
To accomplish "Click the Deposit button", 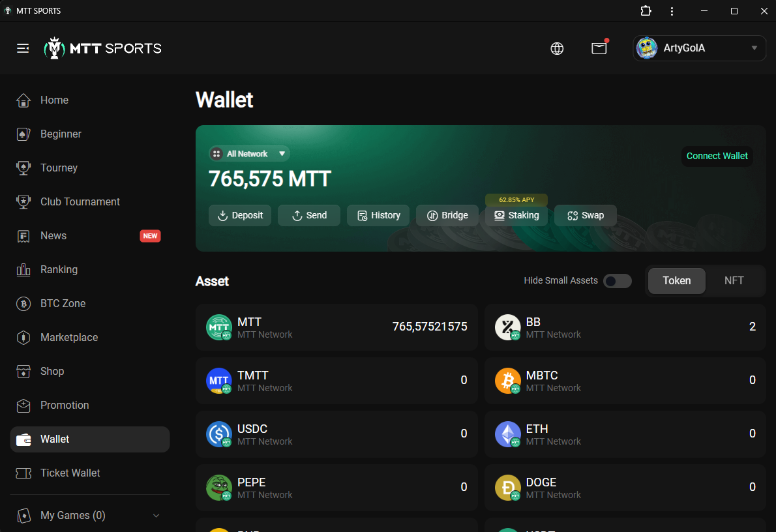I will (x=240, y=215).
